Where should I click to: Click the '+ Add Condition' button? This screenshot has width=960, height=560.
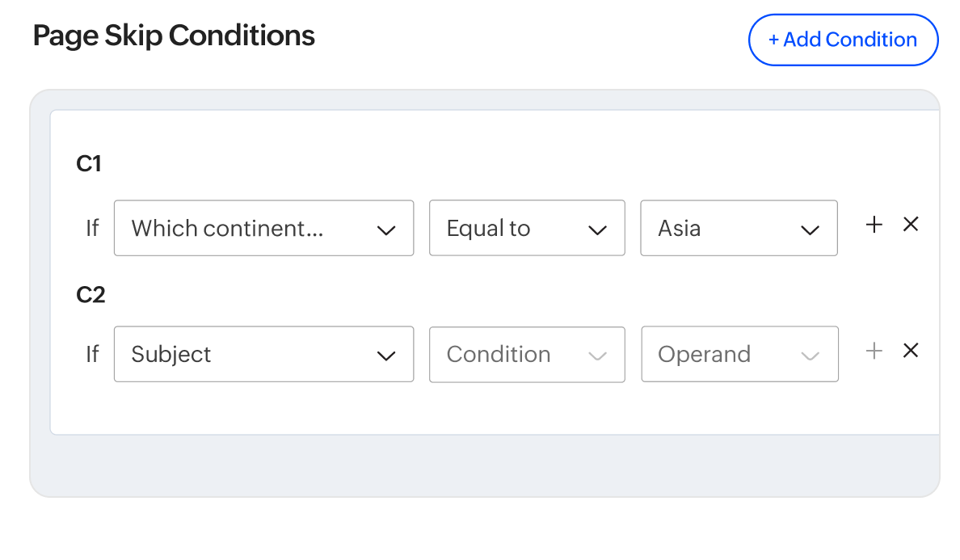coord(843,40)
